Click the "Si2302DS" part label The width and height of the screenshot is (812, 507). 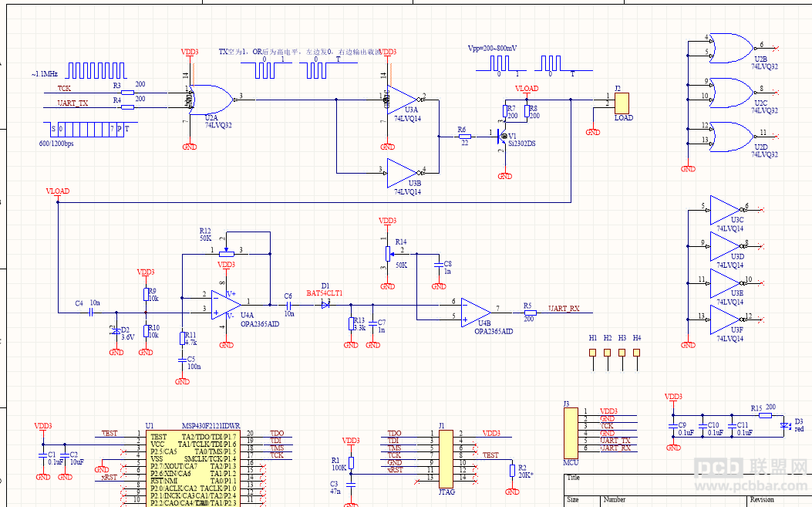click(521, 144)
